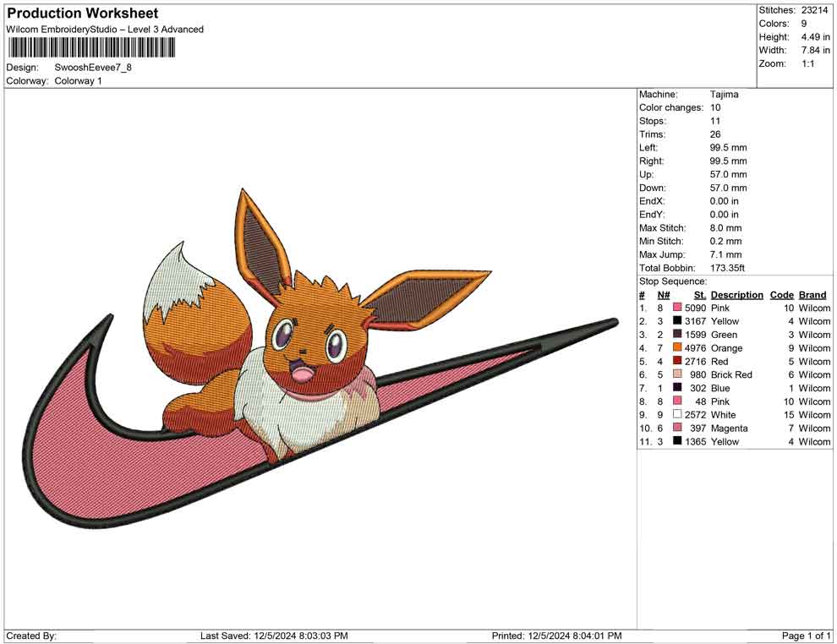Select 'Wilcom EmbroideryStudio – Level 3 Advanced' text
Viewport: 837px width, 644px height.
point(105,30)
